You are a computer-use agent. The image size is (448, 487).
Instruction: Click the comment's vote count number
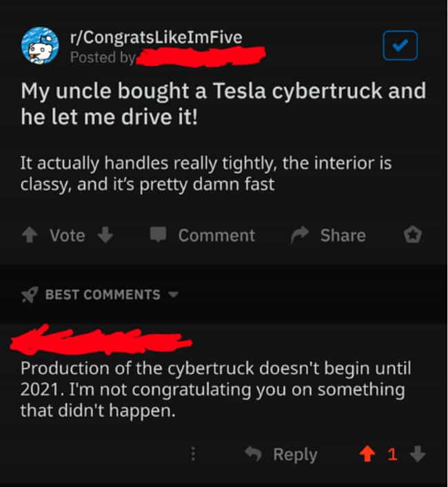392,455
